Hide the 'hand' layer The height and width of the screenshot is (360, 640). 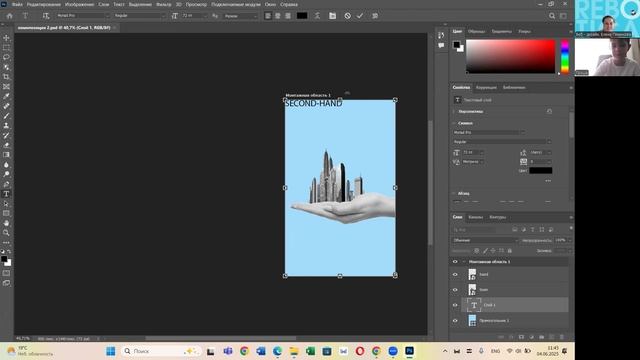(x=455, y=274)
